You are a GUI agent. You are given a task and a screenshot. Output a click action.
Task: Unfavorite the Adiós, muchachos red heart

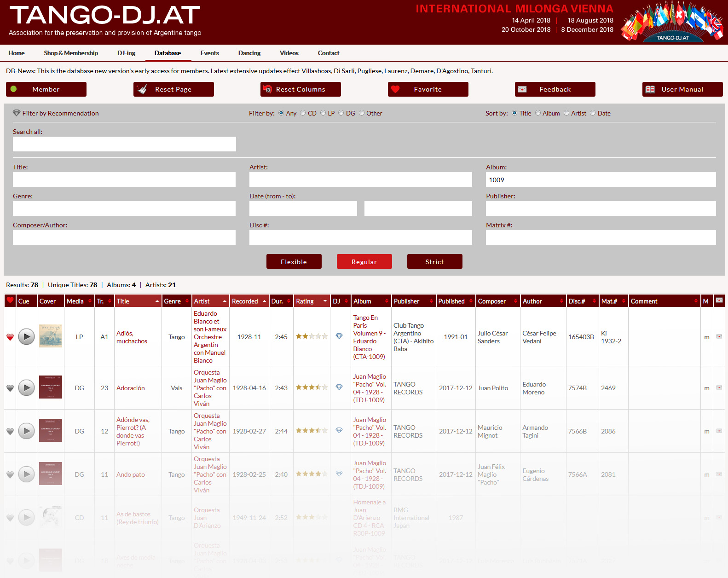pos(10,337)
